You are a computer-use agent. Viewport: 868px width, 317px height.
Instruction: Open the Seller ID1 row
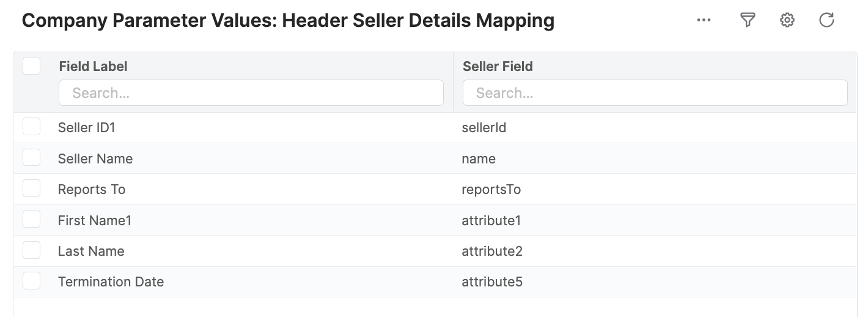click(x=87, y=128)
